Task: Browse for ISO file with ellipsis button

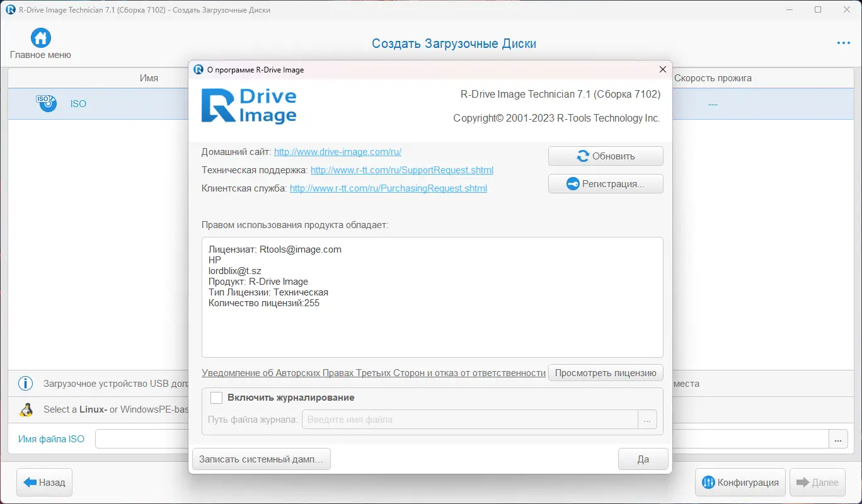Action: [x=837, y=439]
